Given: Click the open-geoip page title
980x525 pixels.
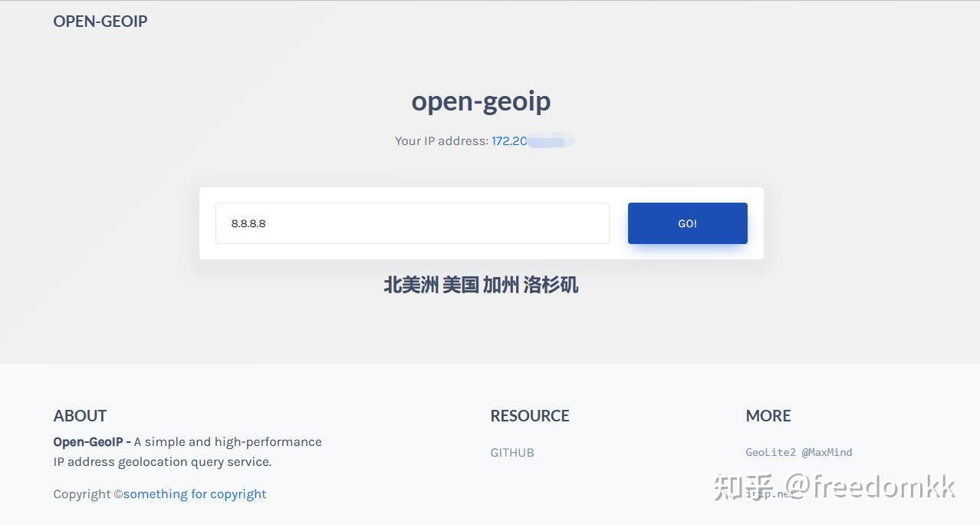Looking at the screenshot, I should [481, 101].
